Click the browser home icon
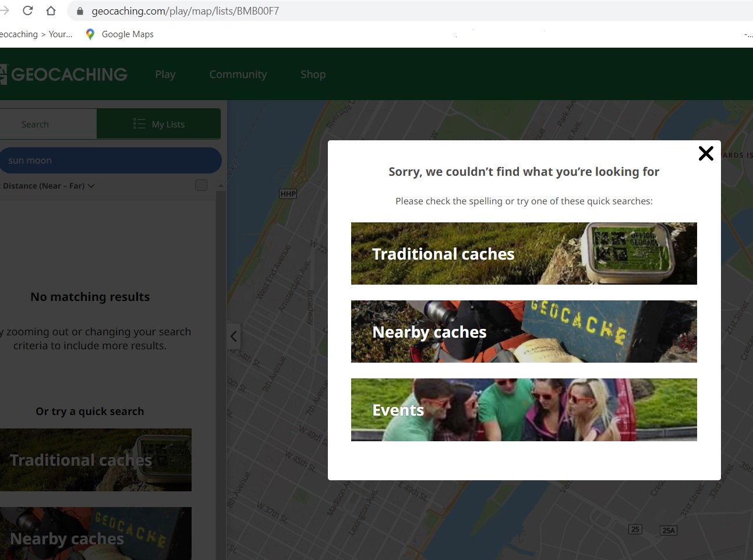 tap(51, 10)
